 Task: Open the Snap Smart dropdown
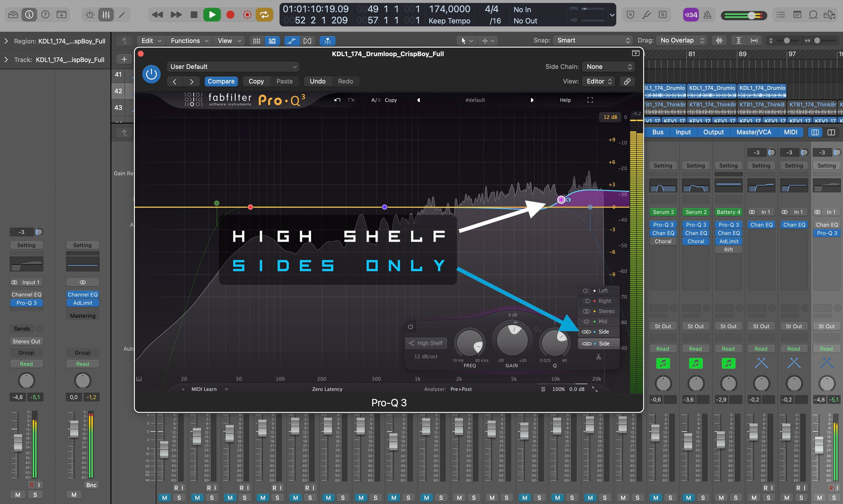(593, 40)
